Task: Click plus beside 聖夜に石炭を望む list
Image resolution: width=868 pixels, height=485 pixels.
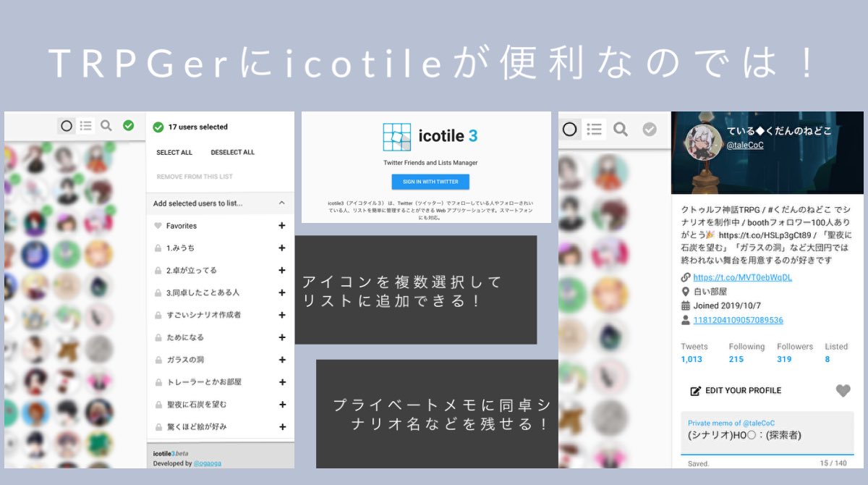Action: [x=281, y=405]
